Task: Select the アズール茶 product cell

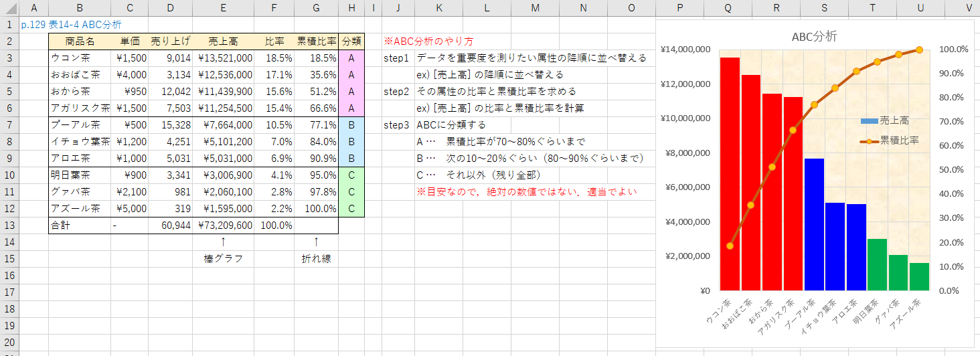Action: pos(80,209)
